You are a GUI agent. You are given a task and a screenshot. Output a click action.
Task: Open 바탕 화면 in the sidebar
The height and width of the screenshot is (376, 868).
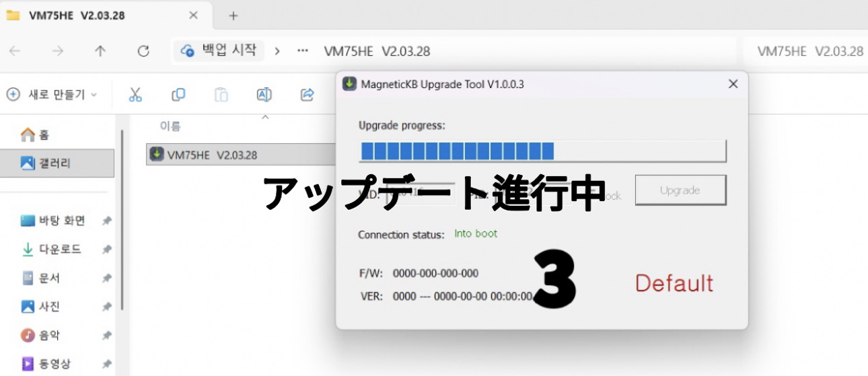point(53,221)
